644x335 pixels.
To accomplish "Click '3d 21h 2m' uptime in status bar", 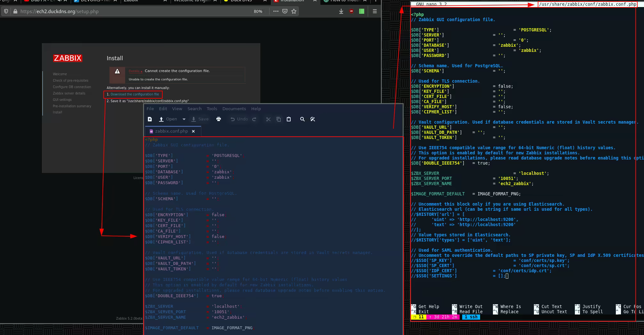I will pyautogui.click(x=443, y=317).
